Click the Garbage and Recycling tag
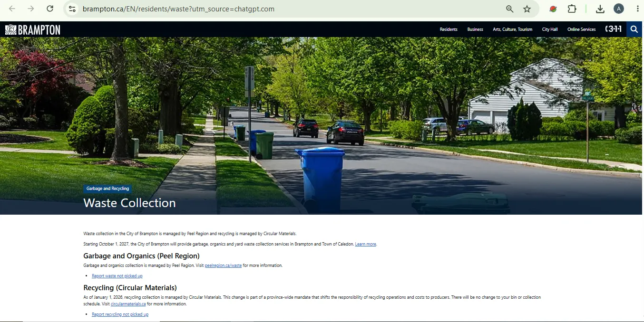The image size is (644, 322). tap(107, 189)
